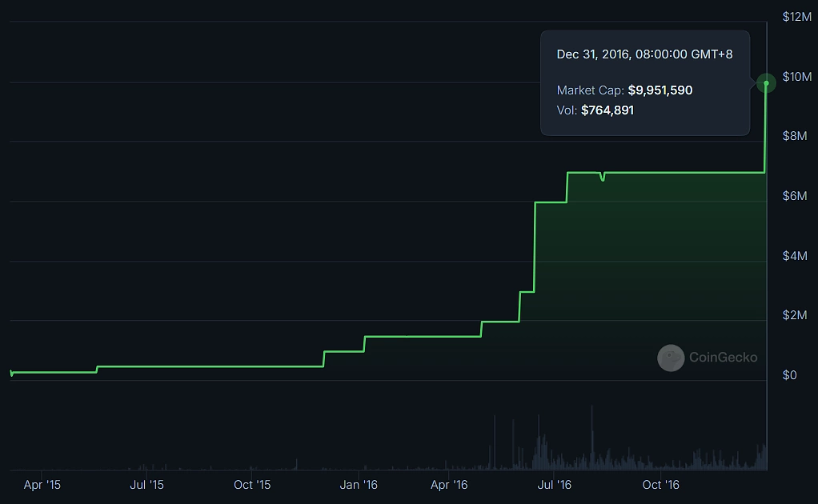Viewport: 818px width, 504px height.
Task: Click the CoinGecko gecko logo icon
Action: pyautogui.click(x=671, y=358)
